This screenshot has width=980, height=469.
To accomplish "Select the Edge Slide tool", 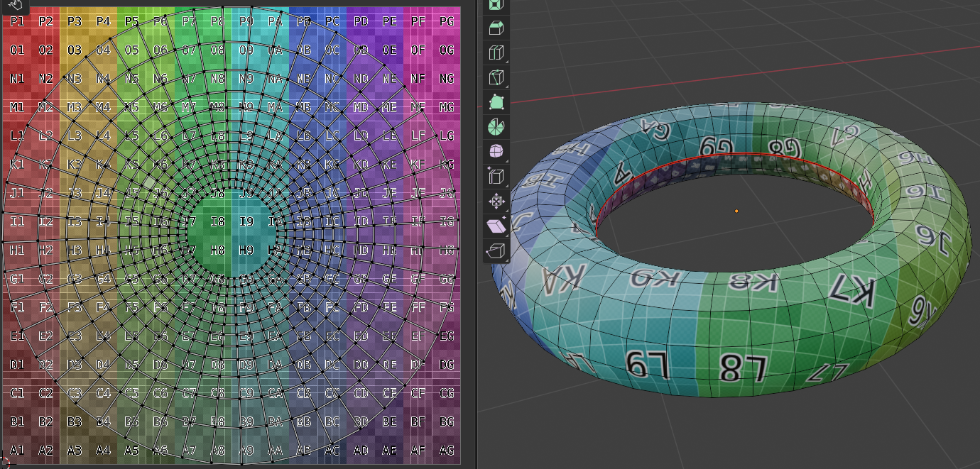I will click(496, 177).
